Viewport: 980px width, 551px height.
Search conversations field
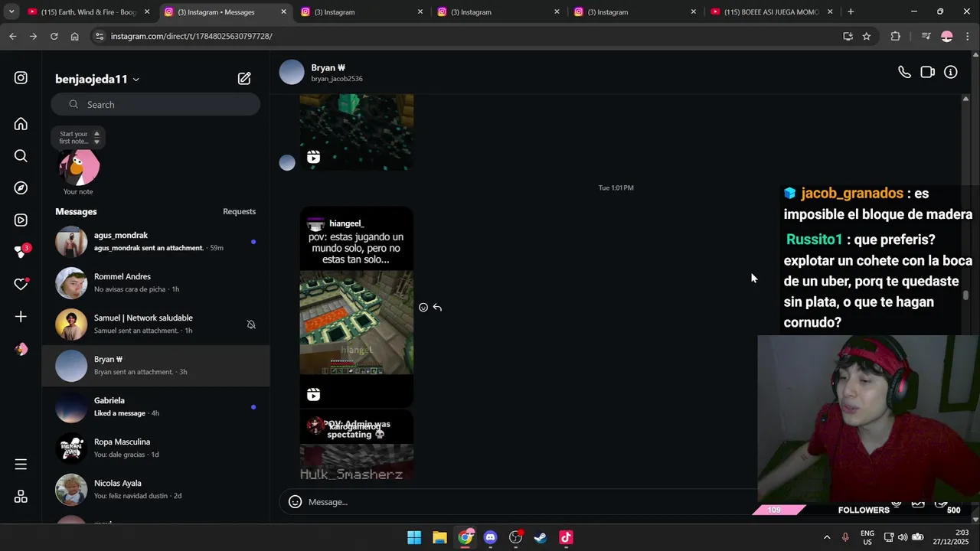155,105
